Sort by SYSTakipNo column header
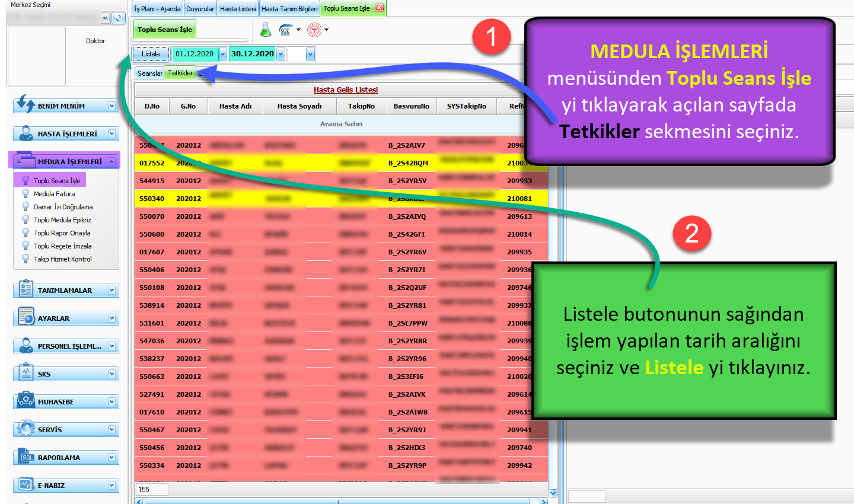 coord(467,106)
